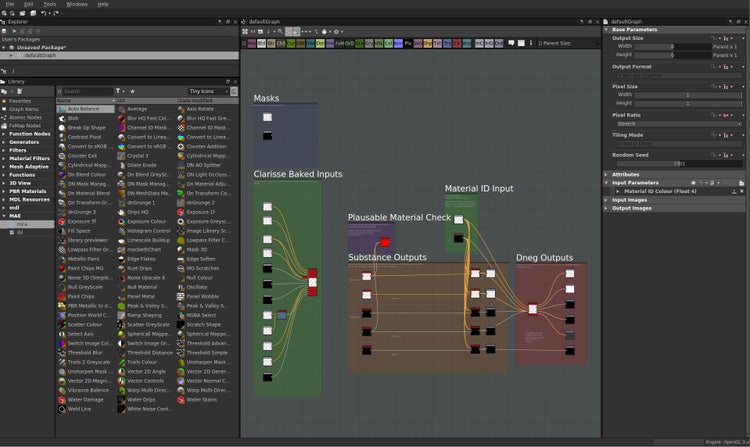Click the red node in Plausable Material Check frame

coord(385,243)
